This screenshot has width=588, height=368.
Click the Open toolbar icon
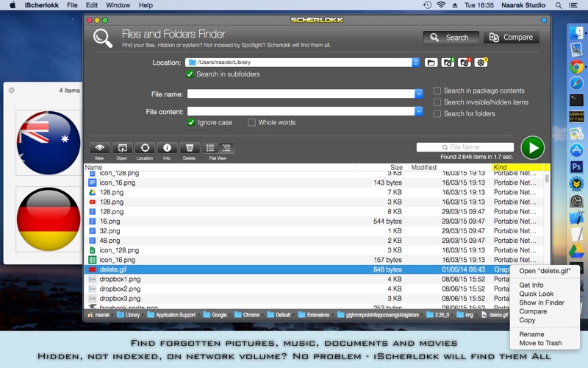[122, 148]
